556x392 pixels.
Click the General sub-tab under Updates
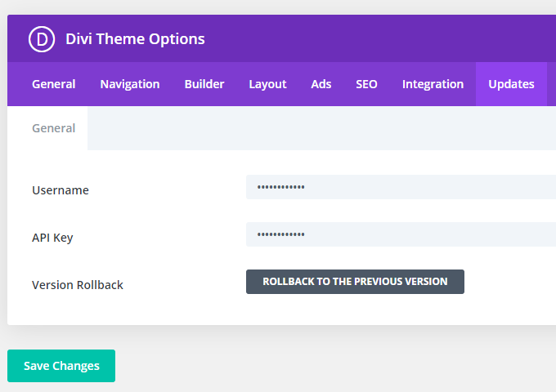pos(53,128)
